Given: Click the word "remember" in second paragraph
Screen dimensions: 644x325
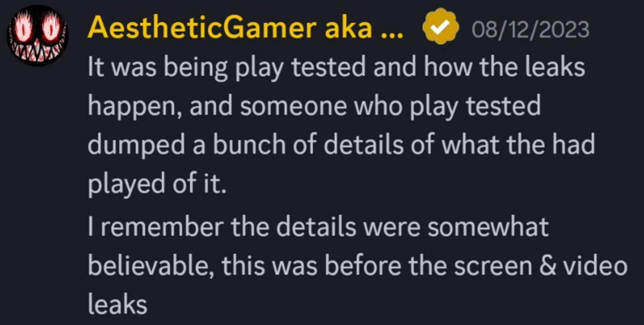Looking at the screenshot, I should 162,227.
